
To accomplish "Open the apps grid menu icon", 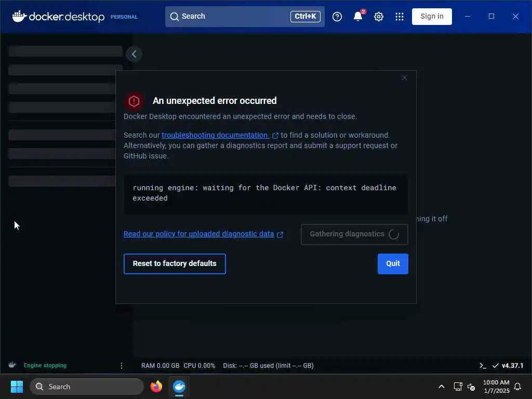I will 400,16.
